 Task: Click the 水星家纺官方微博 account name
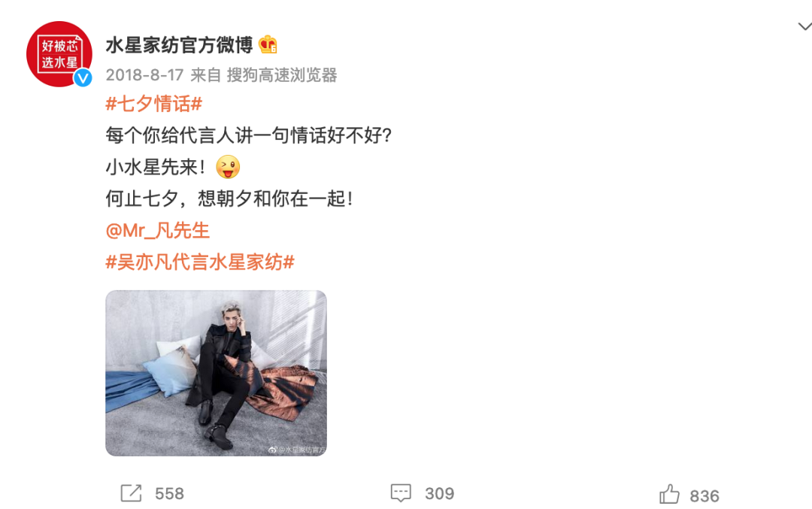[179, 45]
